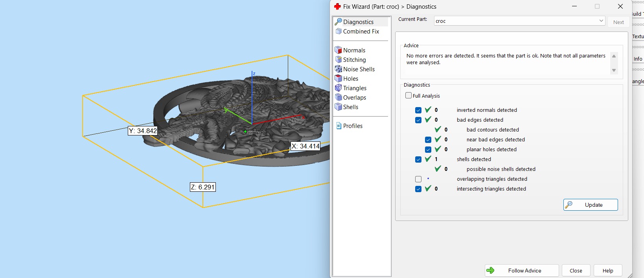
Task: Open the Profiles page
Action: (353, 126)
